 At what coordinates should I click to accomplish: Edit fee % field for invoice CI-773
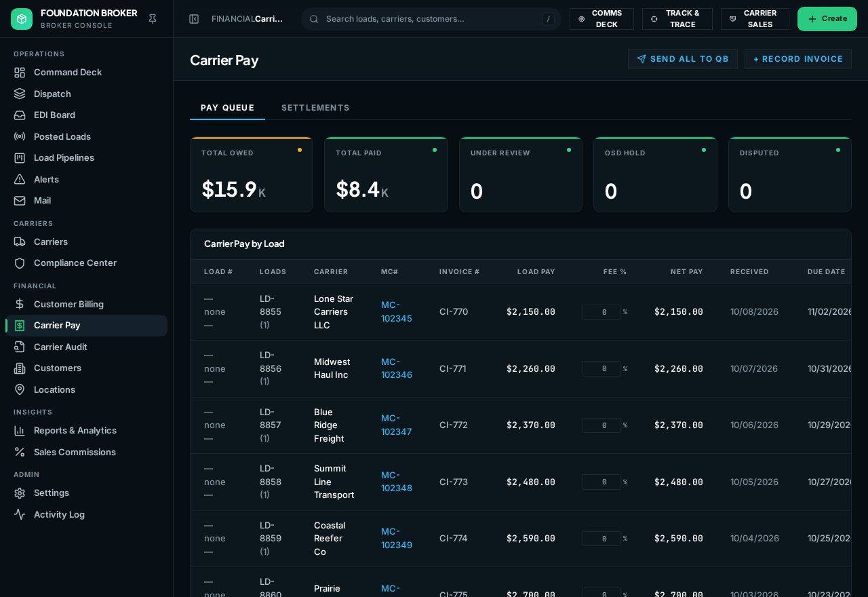click(x=601, y=482)
